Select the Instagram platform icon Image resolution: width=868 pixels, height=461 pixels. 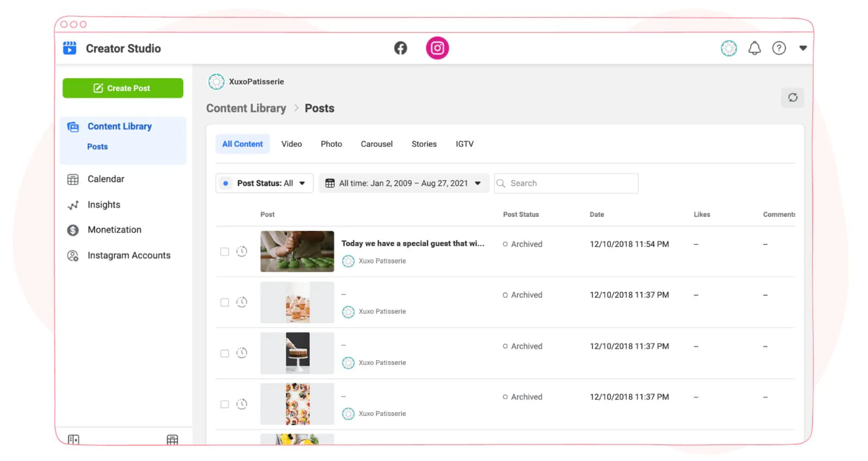point(437,48)
